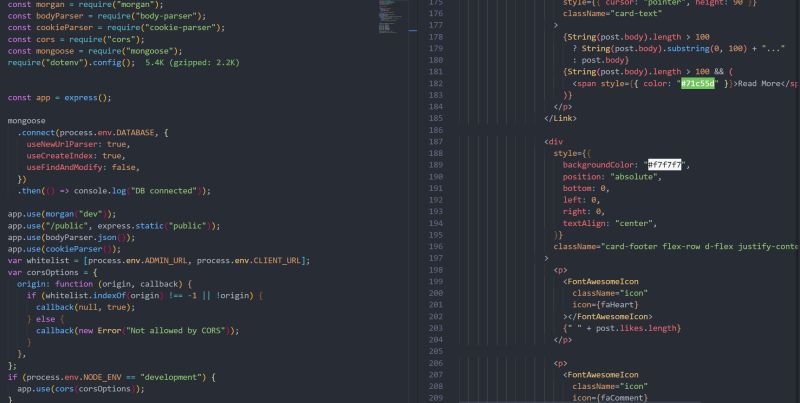The width and height of the screenshot is (800, 403).
Task: Click the position: "absolute" line
Action: (x=612, y=177)
